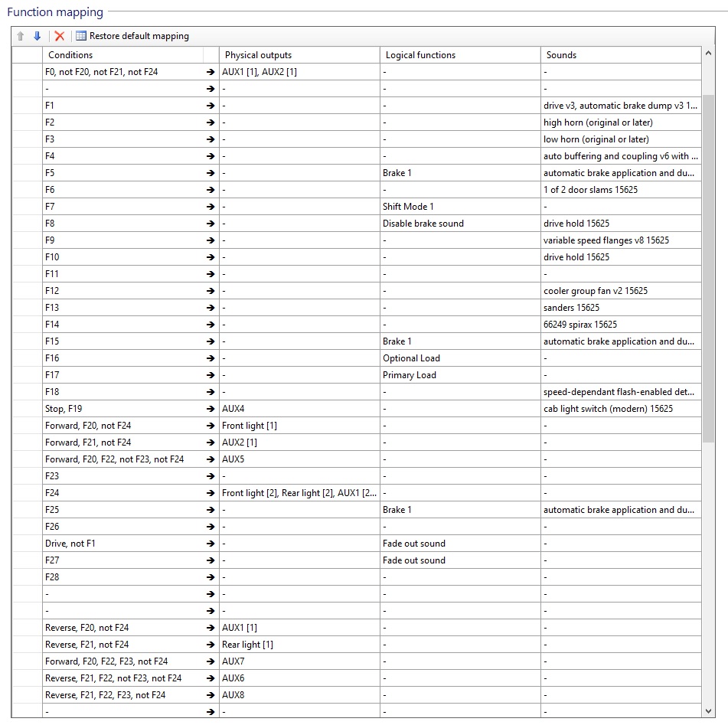Viewport: 728px width, 725px height.
Task: Click the table icon beside Restore default mapping
Action: point(80,36)
